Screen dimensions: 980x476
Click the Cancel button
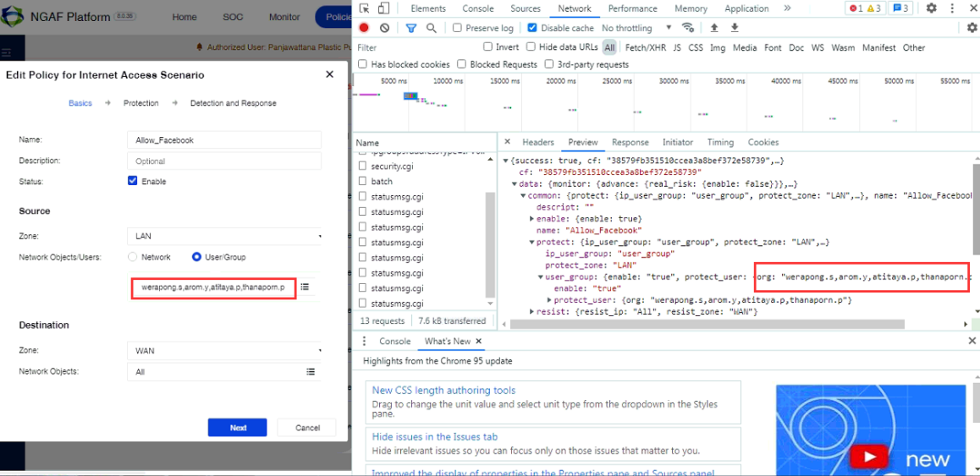click(x=307, y=428)
